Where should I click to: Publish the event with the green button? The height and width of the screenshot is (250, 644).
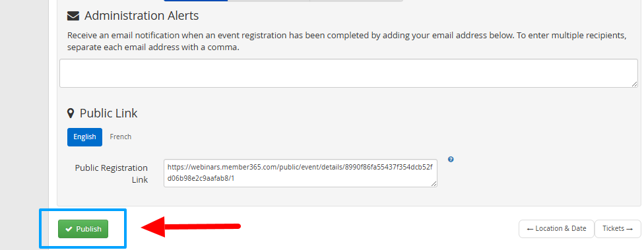click(83, 229)
